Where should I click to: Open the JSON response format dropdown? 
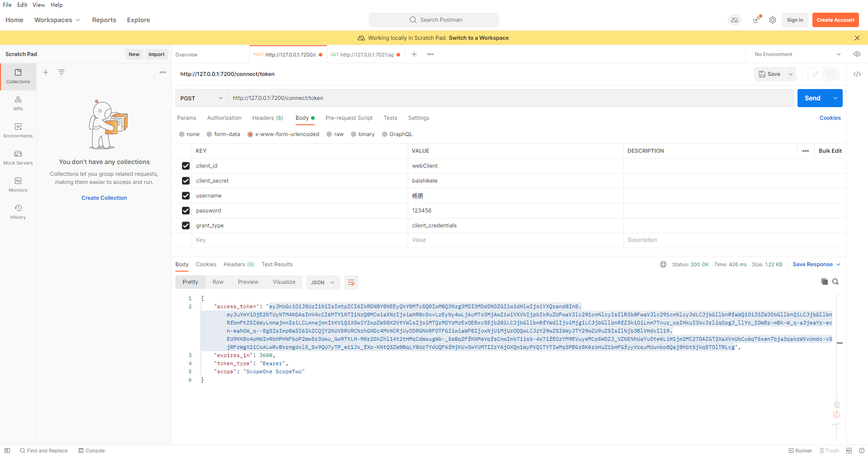click(x=323, y=282)
